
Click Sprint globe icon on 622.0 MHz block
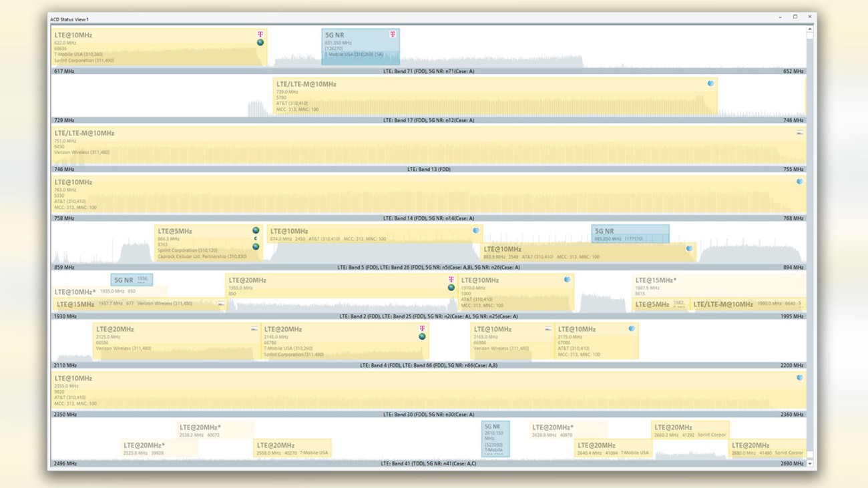click(260, 43)
